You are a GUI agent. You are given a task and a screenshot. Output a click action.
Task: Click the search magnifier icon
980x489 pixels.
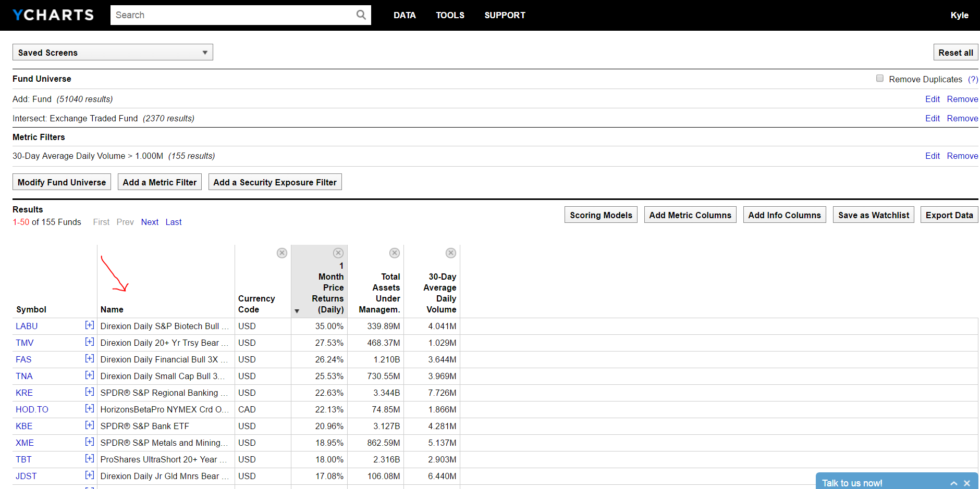(361, 15)
